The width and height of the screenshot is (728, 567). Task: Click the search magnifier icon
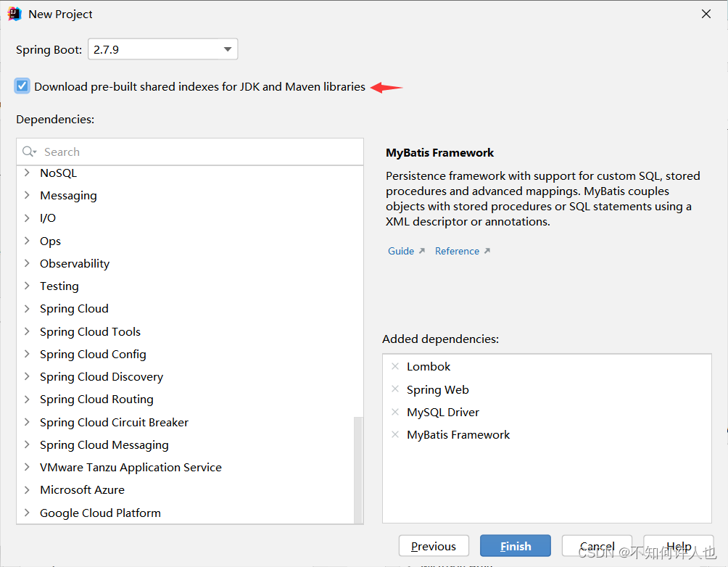29,152
